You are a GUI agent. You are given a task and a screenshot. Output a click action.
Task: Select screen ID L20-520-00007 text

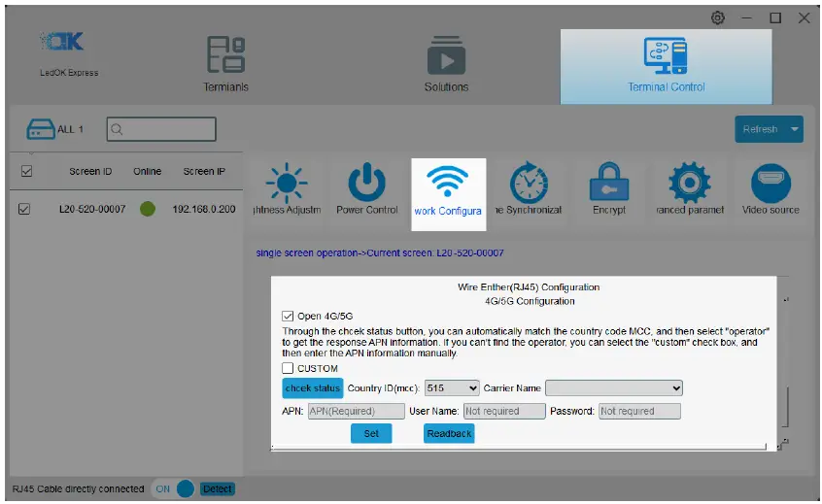coord(92,209)
